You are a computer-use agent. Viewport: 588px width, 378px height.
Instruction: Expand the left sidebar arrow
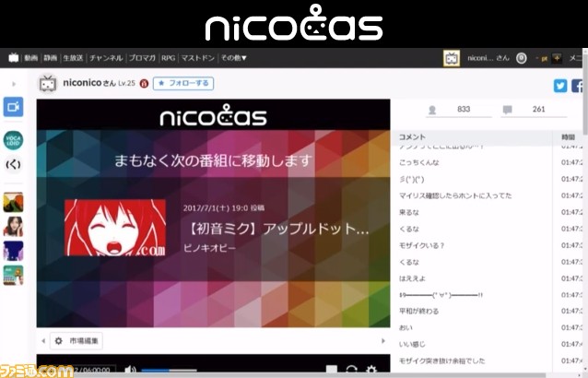point(14,83)
